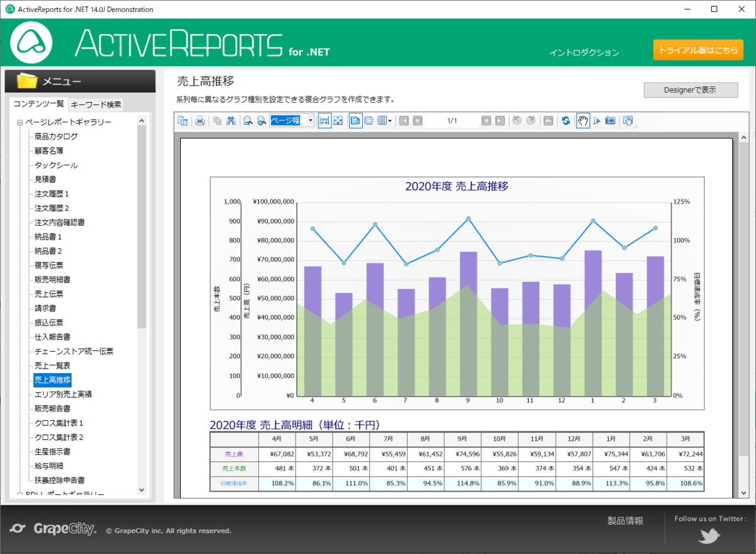Select the Fit whole page icon
756x554 pixels.
(x=338, y=120)
